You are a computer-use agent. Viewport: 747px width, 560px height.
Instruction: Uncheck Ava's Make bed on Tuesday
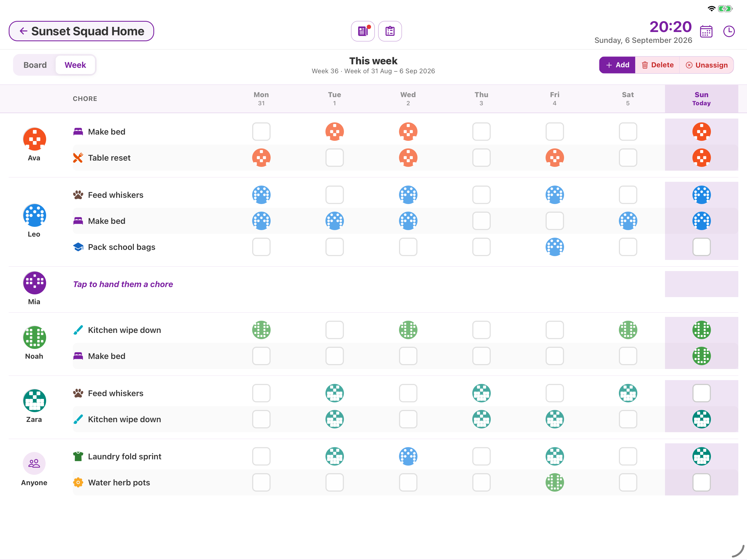(335, 132)
